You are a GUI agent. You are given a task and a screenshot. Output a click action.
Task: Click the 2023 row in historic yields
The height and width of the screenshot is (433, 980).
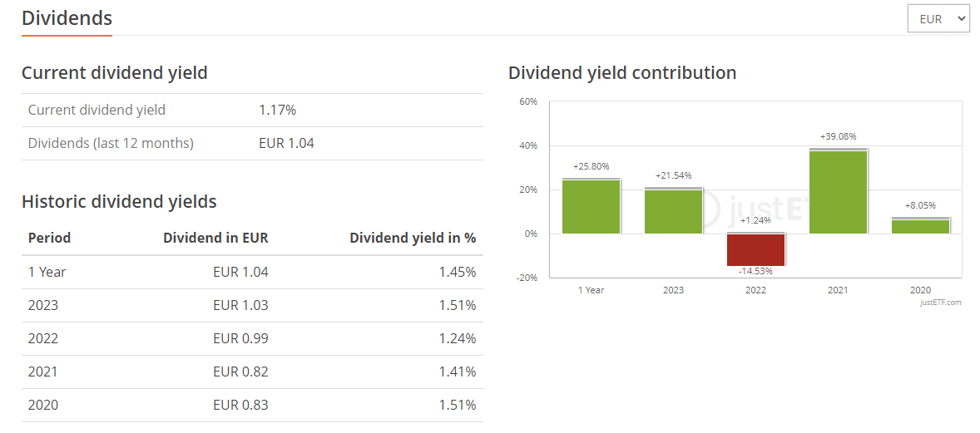coord(252,306)
